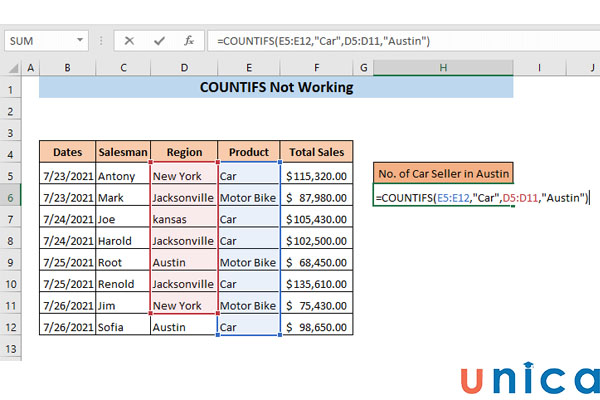This screenshot has height=400, width=600.
Task: Click the Total Sales header cell
Action: 316,152
